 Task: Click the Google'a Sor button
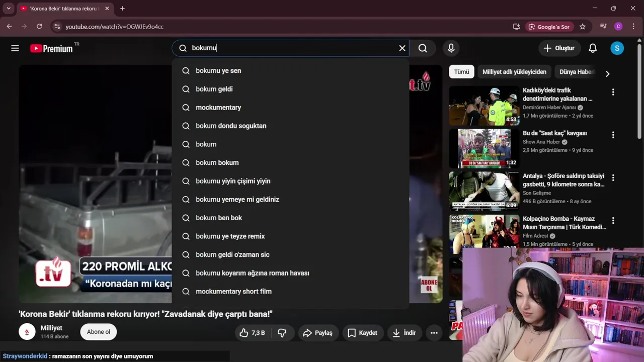pyautogui.click(x=549, y=27)
